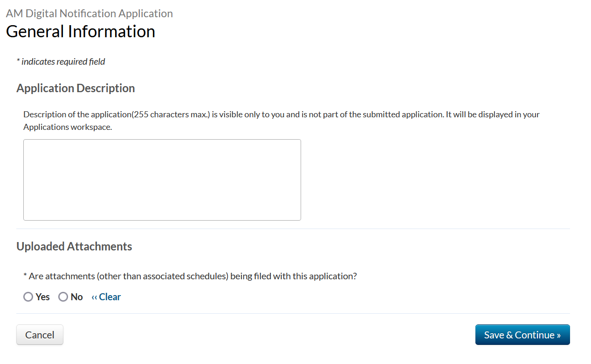Click the "Yes" label text
Viewport: 591px width, 364px height.
[x=42, y=297]
